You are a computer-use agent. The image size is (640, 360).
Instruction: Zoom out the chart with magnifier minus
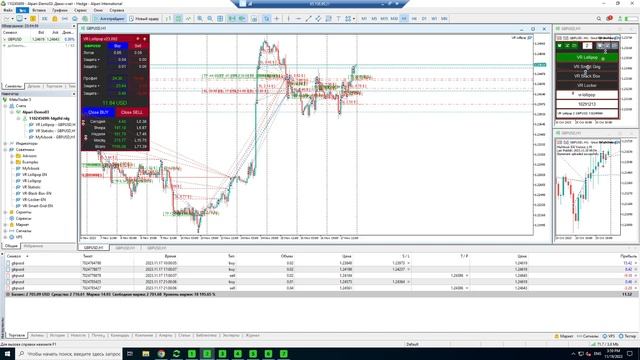(210, 18)
